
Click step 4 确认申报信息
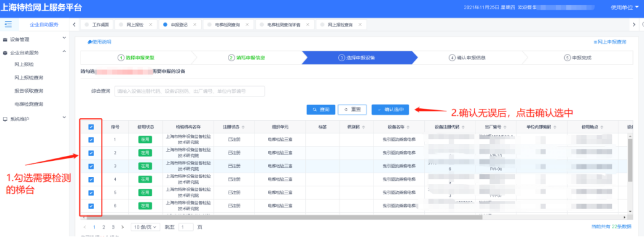[x=468, y=58]
